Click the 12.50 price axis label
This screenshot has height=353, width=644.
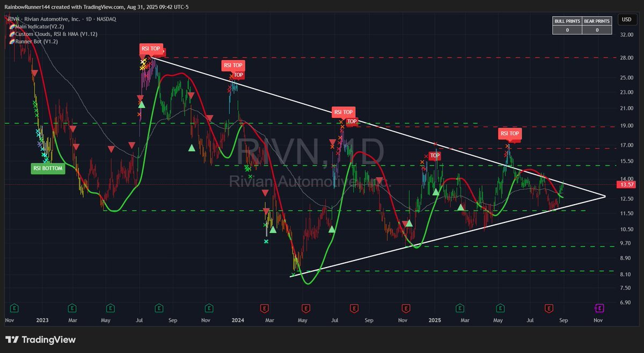627,199
